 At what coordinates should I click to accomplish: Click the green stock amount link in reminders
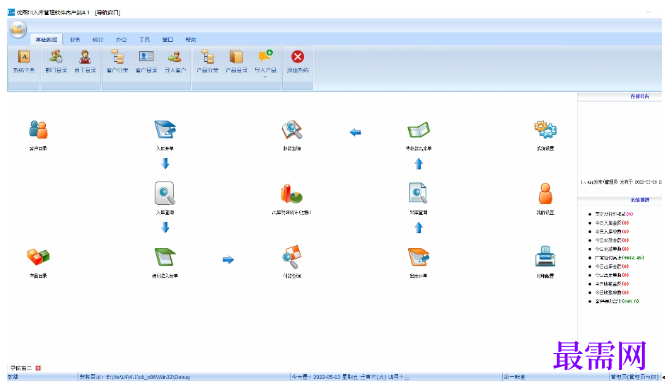(633, 257)
